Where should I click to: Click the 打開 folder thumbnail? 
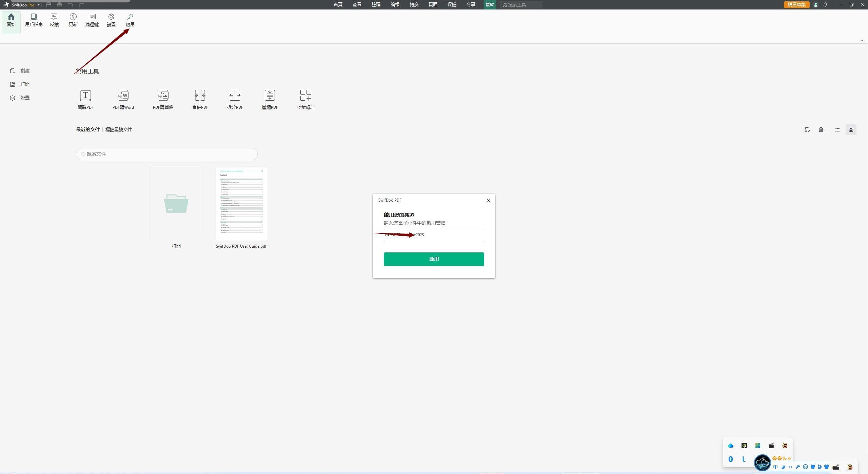176,204
